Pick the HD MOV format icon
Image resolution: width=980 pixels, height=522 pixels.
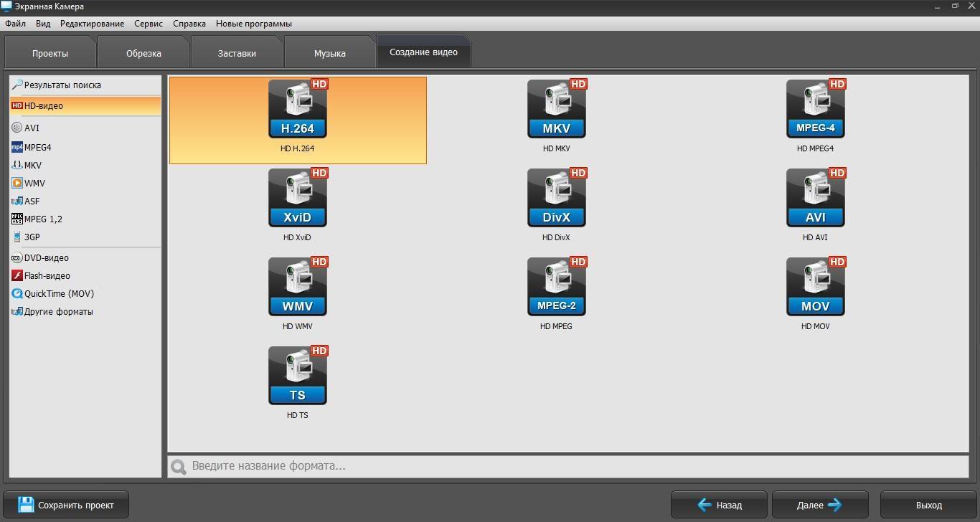tap(816, 286)
